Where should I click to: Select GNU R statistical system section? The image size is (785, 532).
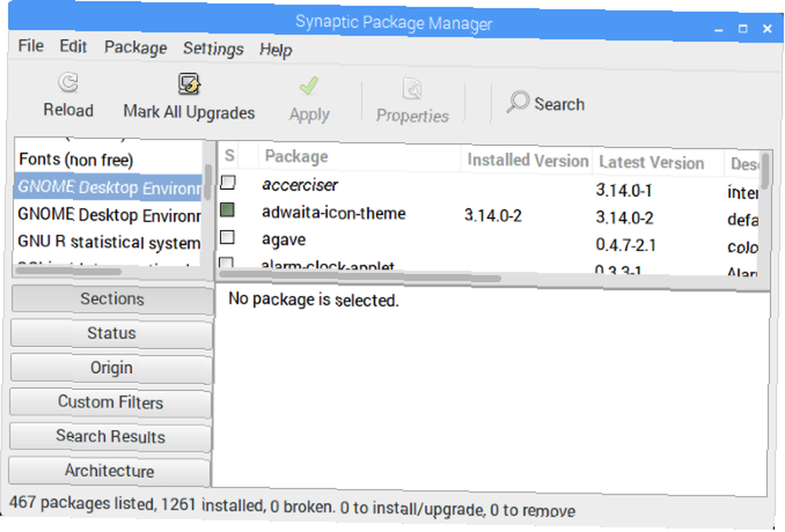point(108,242)
